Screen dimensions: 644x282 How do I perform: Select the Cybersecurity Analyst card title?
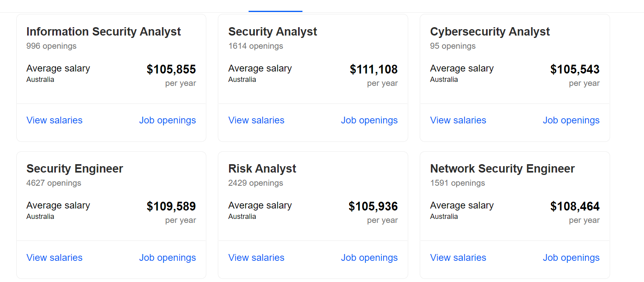coord(490,32)
